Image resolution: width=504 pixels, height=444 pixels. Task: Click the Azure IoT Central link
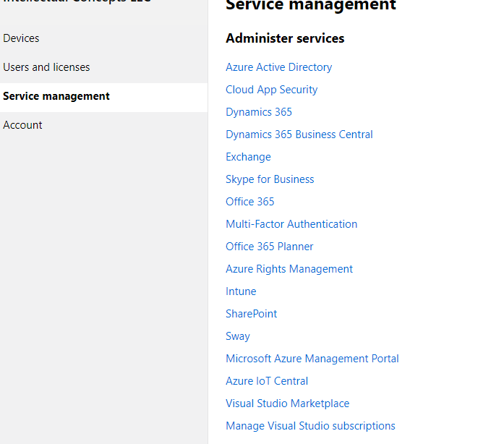point(266,381)
